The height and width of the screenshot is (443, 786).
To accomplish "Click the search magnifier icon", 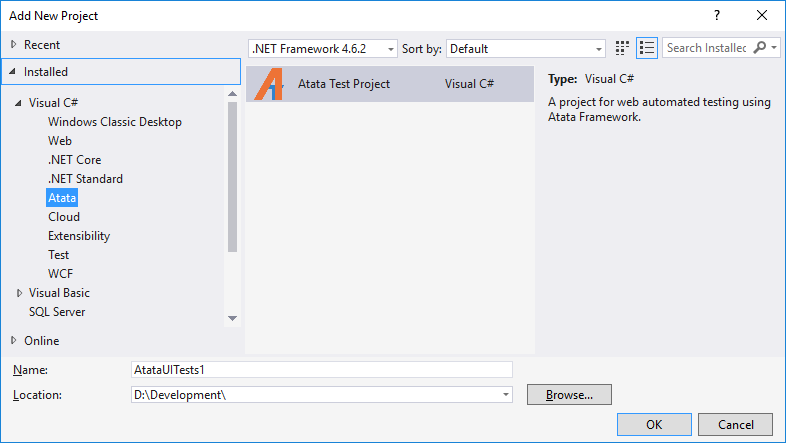I will tap(760, 48).
